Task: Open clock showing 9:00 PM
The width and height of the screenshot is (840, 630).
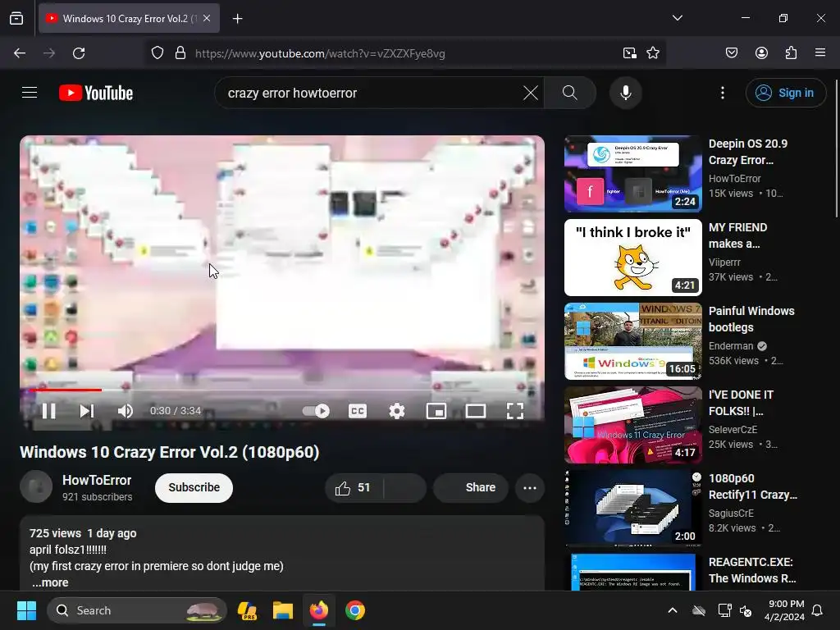Action: 784,610
